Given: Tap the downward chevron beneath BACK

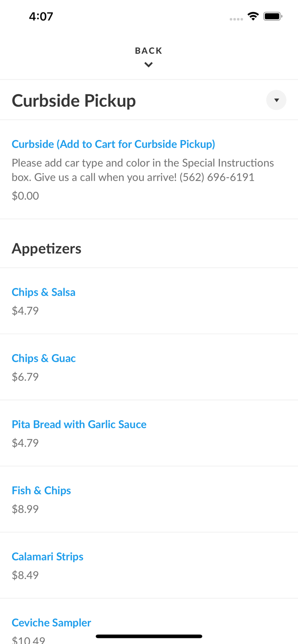Looking at the screenshot, I should coord(149,64).
